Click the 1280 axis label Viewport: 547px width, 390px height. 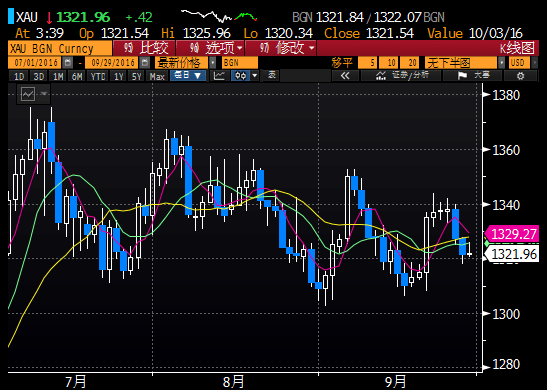point(506,364)
